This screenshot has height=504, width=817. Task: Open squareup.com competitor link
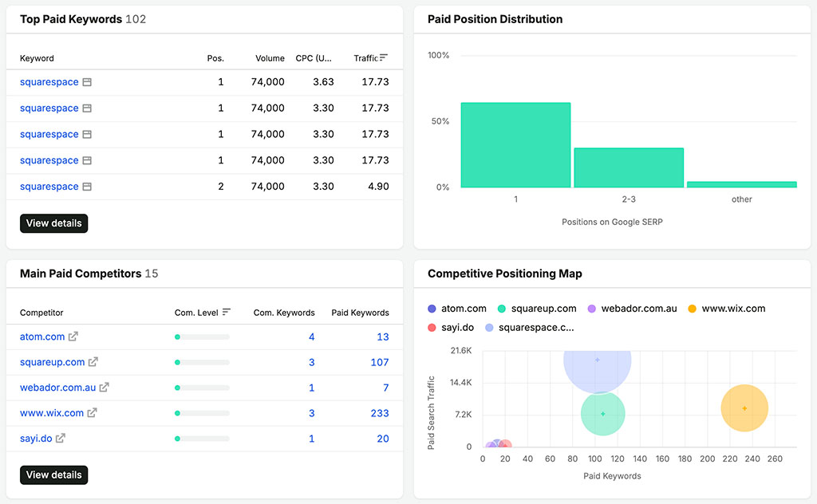[x=52, y=362]
